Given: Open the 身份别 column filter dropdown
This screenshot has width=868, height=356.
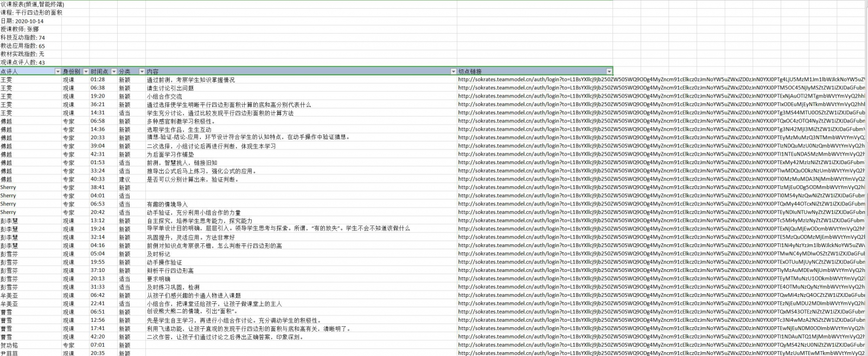Looking at the screenshot, I should (x=86, y=72).
